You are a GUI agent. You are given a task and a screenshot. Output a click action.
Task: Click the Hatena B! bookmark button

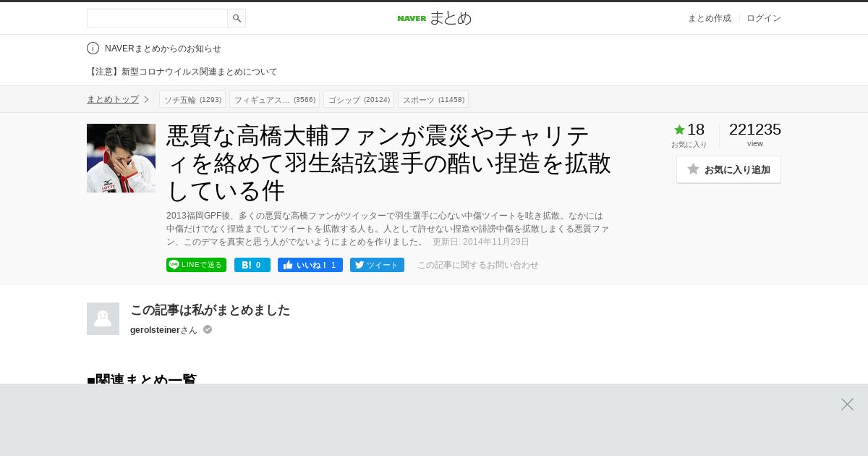tap(252, 265)
